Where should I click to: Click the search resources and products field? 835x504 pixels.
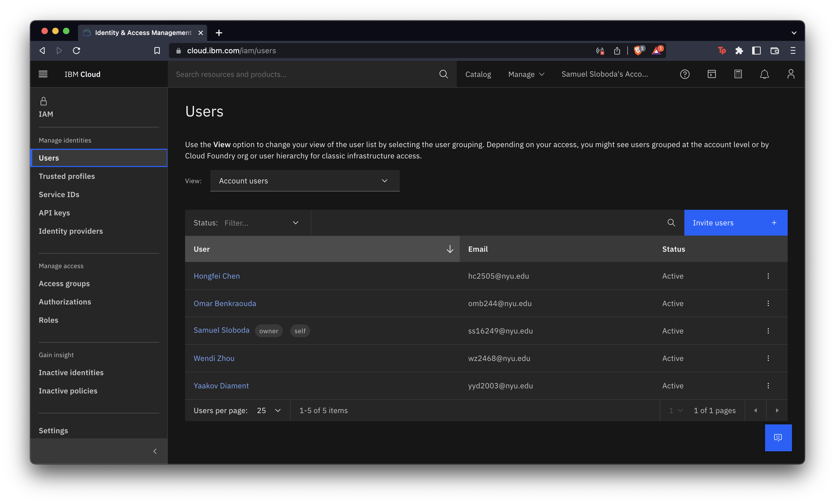click(305, 74)
